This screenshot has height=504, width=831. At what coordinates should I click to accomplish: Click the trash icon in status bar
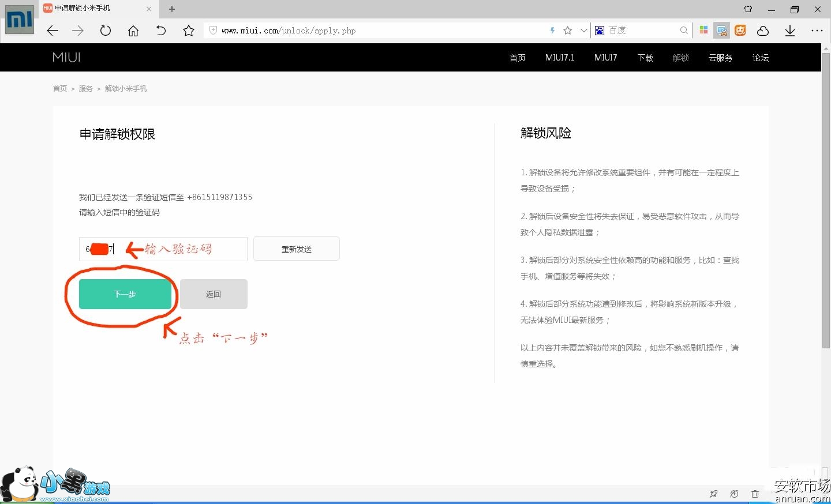[755, 494]
